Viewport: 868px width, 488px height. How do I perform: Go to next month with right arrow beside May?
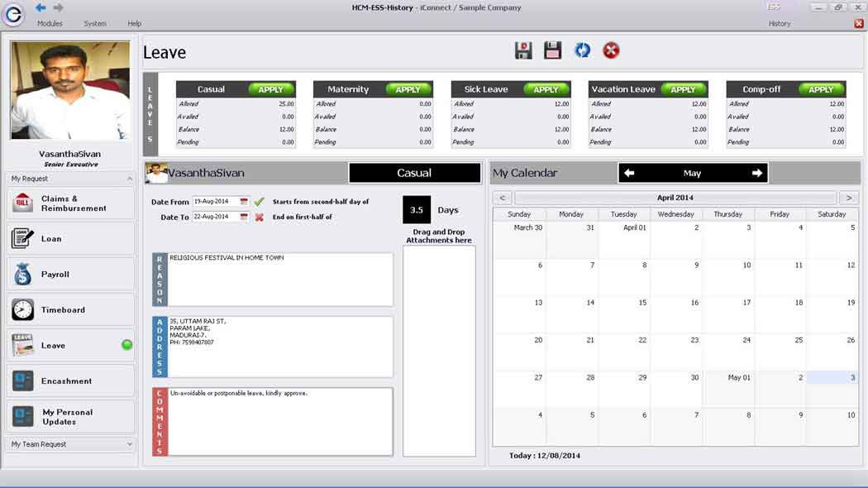click(756, 173)
